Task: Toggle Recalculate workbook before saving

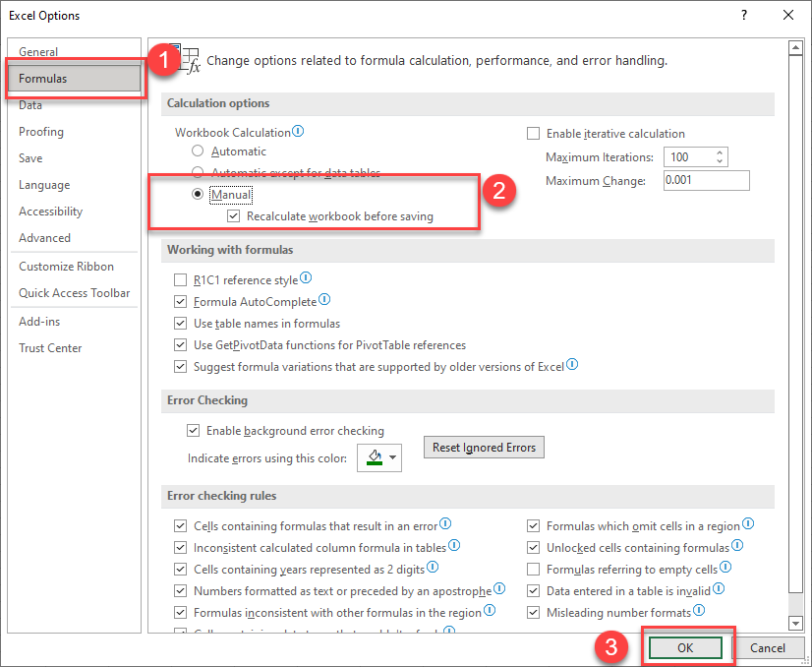Action: 234,216
